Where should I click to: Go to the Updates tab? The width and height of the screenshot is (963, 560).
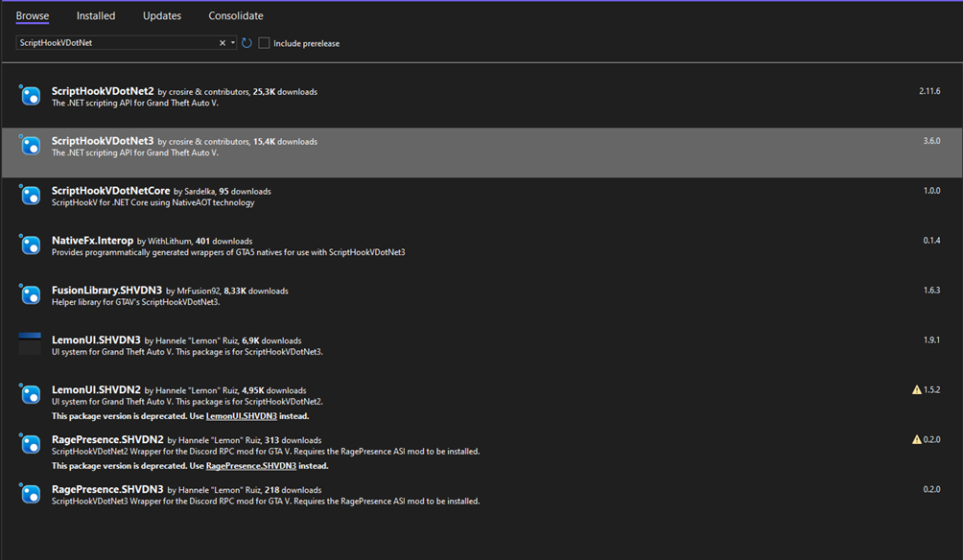click(162, 16)
